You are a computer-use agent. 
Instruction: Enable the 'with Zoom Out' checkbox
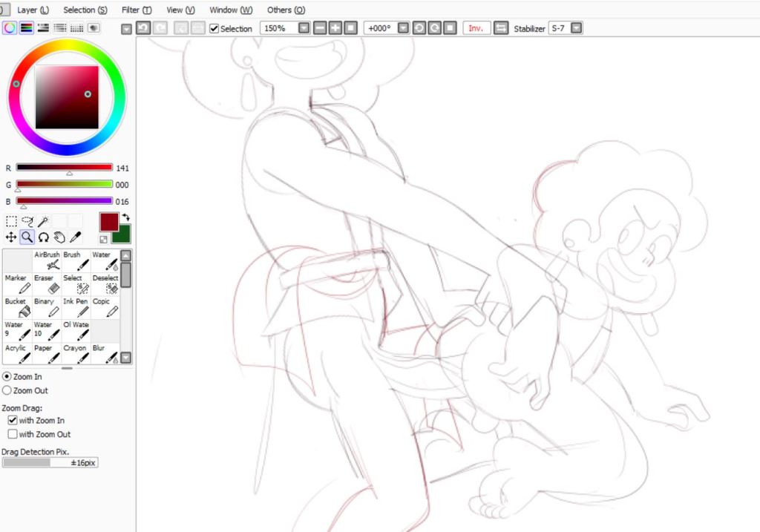(x=13, y=434)
